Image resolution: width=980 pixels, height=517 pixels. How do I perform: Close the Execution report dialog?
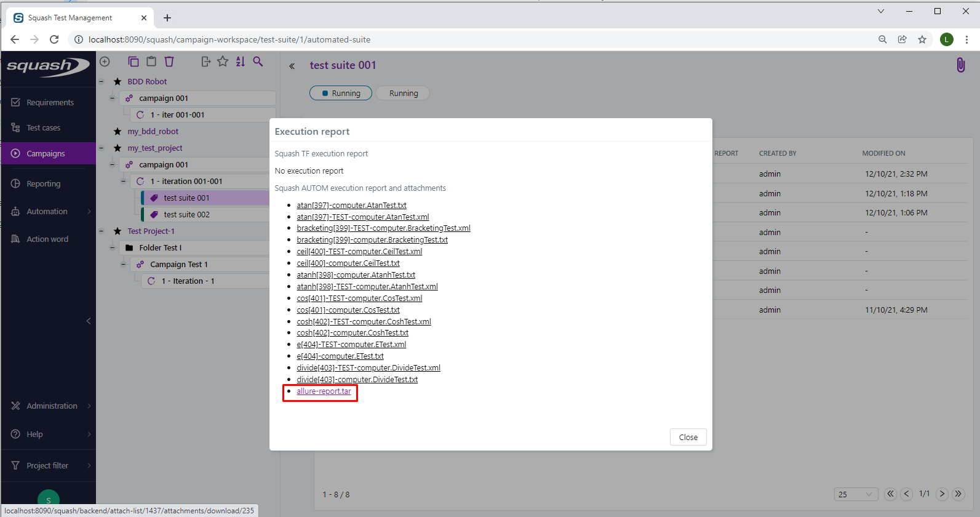[688, 437]
